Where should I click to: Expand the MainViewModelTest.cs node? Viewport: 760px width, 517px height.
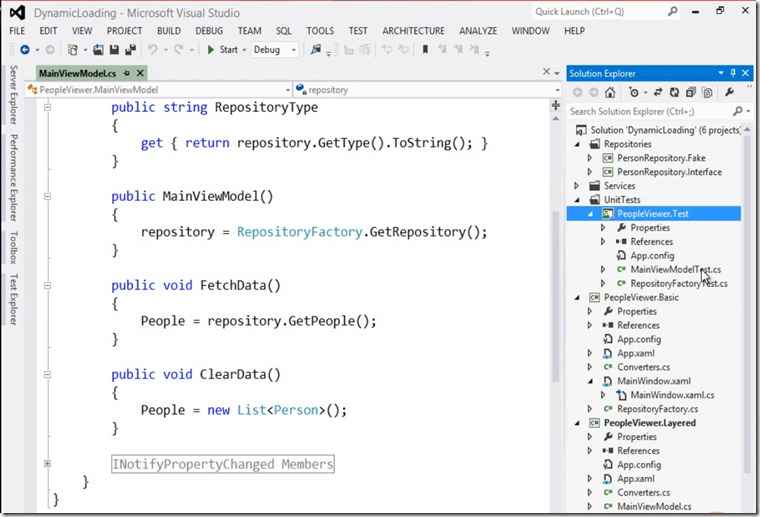(603, 269)
